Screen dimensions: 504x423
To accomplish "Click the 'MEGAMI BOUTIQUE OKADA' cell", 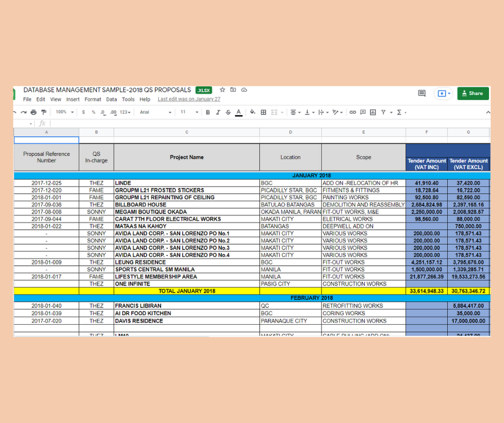I will click(187, 212).
